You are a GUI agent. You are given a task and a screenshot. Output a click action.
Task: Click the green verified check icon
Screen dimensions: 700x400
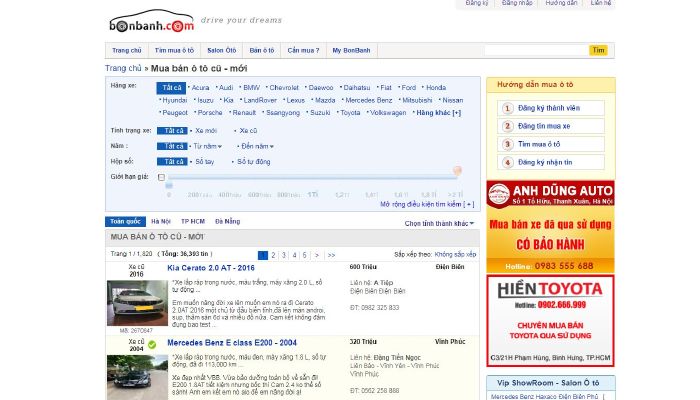click(x=152, y=345)
